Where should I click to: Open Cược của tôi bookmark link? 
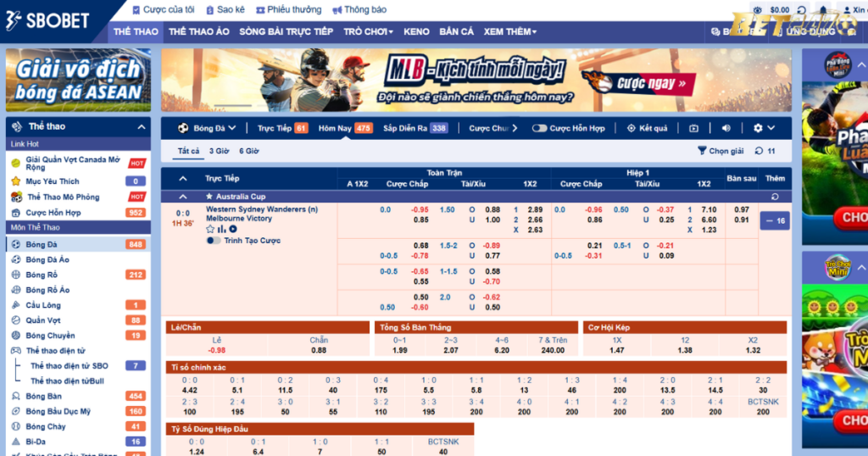[x=164, y=9]
